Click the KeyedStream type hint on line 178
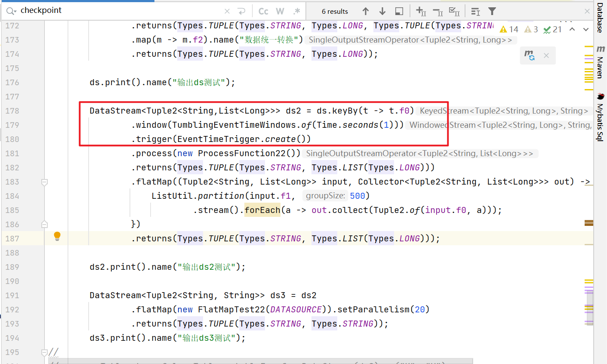607x364 pixels. click(504, 111)
